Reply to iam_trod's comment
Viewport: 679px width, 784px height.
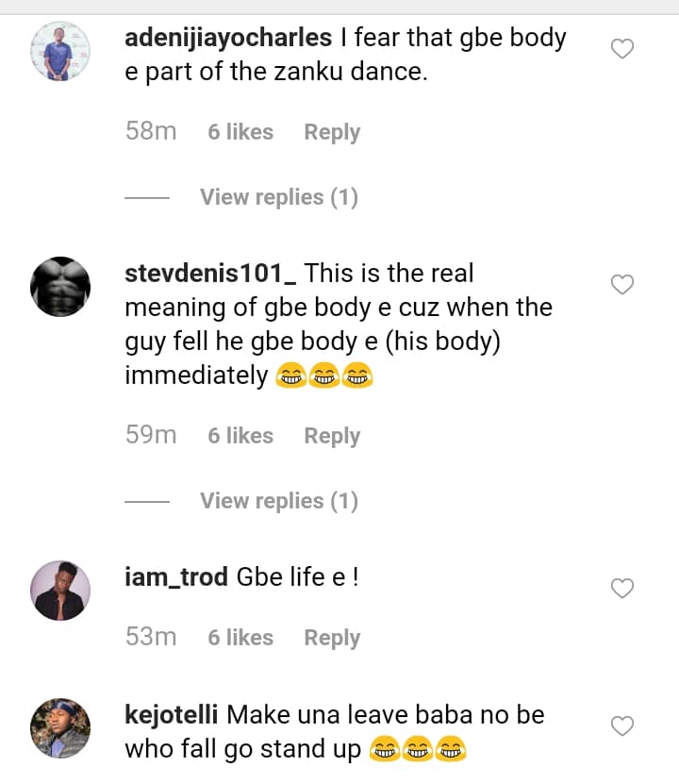click(x=332, y=638)
